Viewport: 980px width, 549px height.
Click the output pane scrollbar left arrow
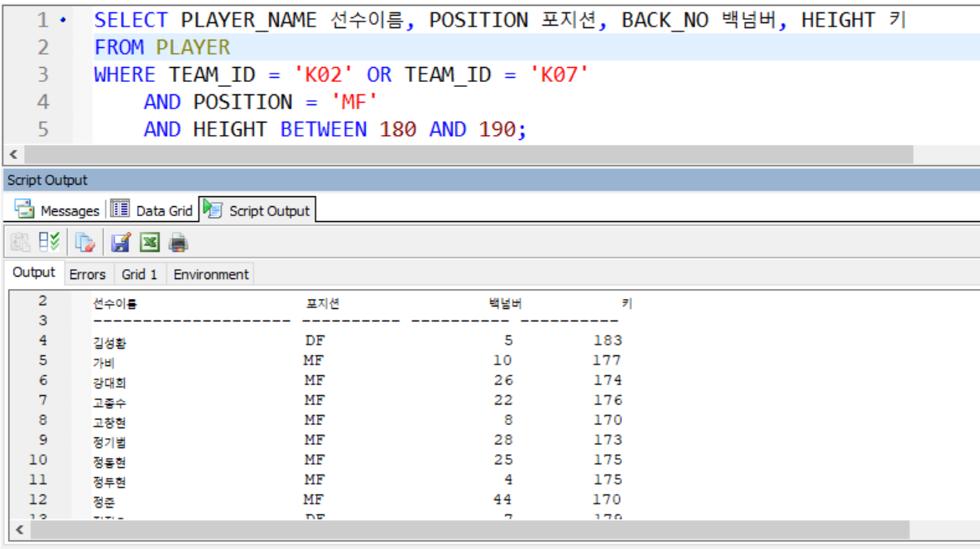click(x=20, y=530)
